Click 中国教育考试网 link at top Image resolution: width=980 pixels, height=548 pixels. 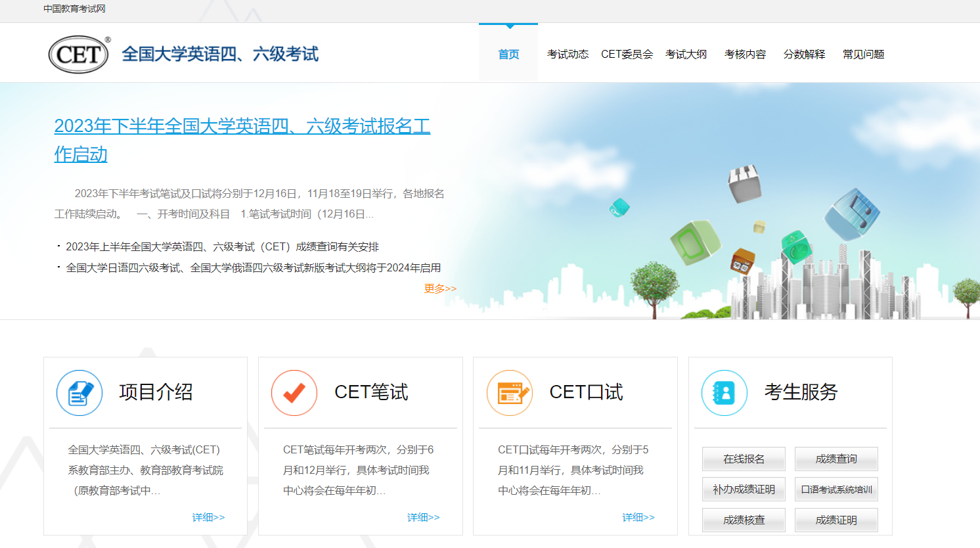[x=74, y=9]
